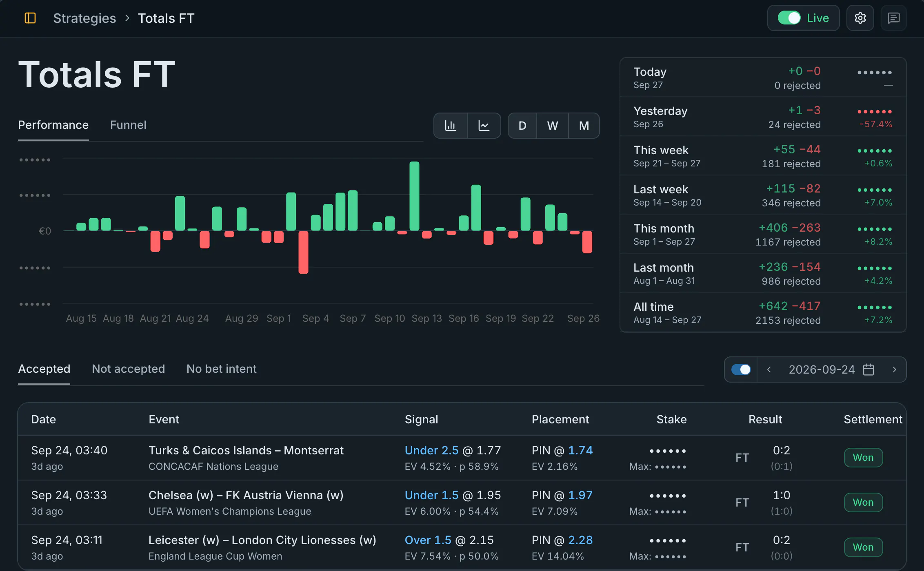
Task: Select the Last month summary row
Action: coord(763,273)
